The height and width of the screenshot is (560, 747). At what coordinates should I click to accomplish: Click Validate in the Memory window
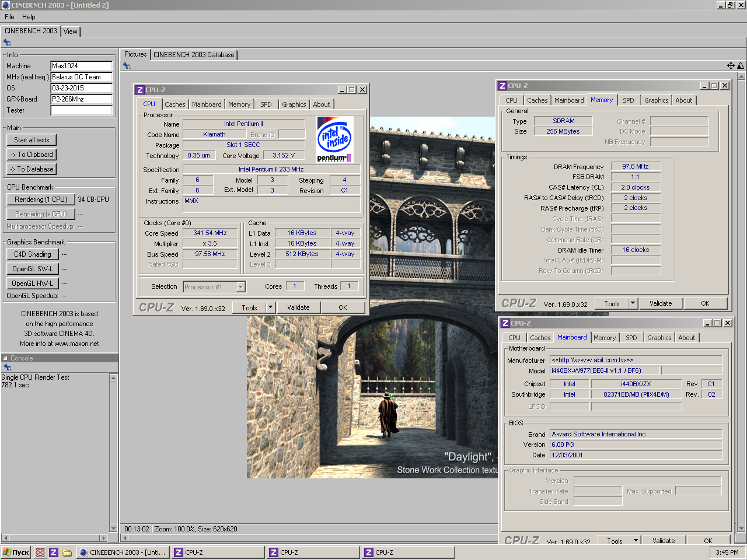[x=661, y=303]
